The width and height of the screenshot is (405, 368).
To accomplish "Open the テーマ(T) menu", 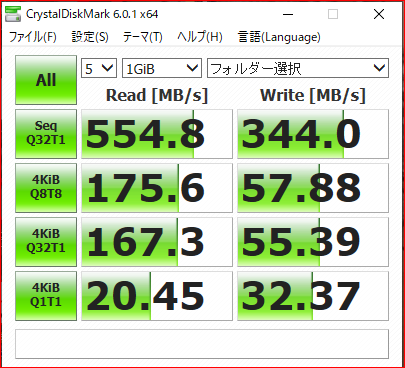I will (x=142, y=37).
